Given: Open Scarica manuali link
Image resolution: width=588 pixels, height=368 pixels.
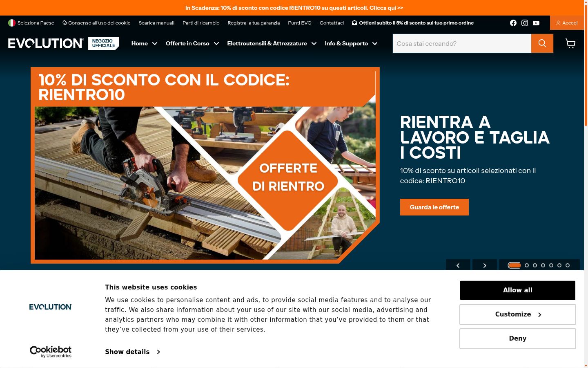Looking at the screenshot, I should click(x=156, y=23).
